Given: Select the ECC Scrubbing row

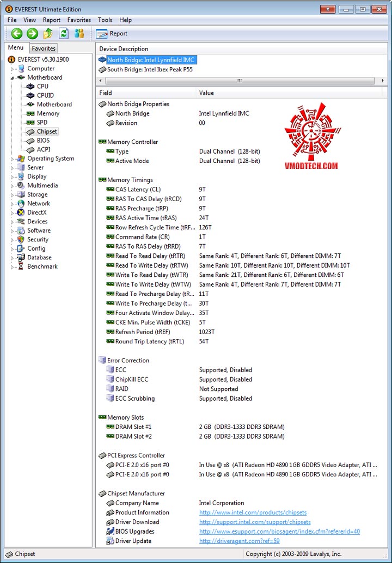Looking at the screenshot, I should (241, 398).
